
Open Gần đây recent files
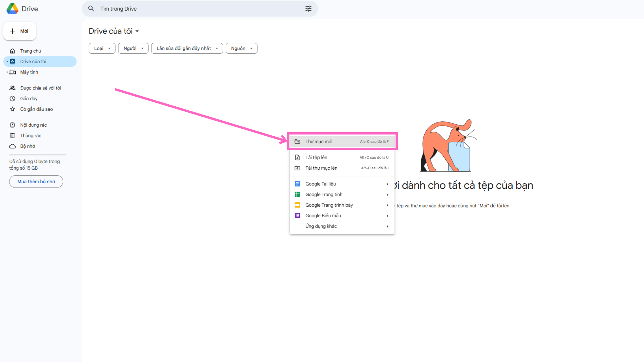point(29,99)
